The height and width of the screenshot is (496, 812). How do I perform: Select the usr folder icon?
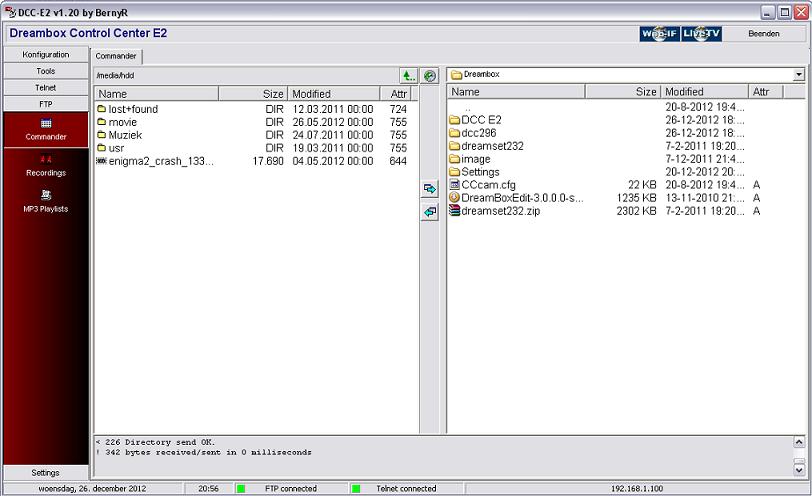(102, 148)
